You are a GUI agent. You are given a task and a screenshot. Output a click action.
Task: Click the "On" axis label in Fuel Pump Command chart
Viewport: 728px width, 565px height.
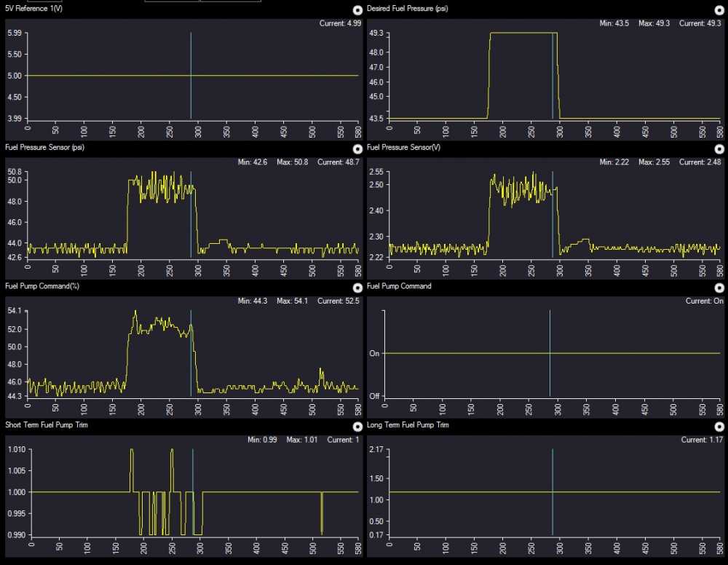(374, 354)
